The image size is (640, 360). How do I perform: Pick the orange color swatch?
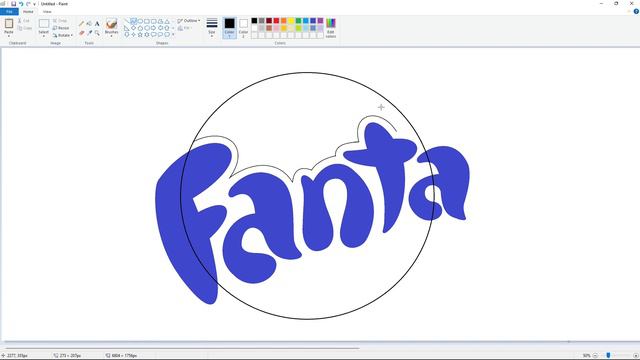pos(284,20)
